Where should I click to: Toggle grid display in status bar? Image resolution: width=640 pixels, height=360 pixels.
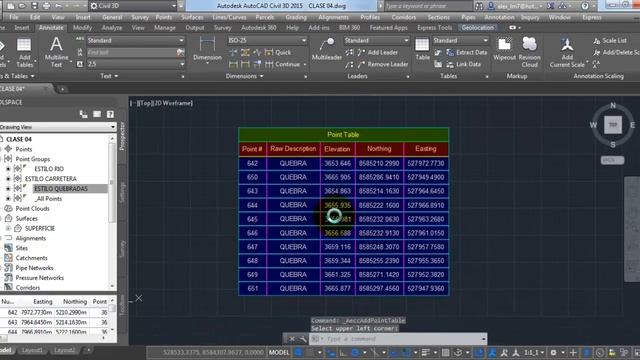[299, 353]
